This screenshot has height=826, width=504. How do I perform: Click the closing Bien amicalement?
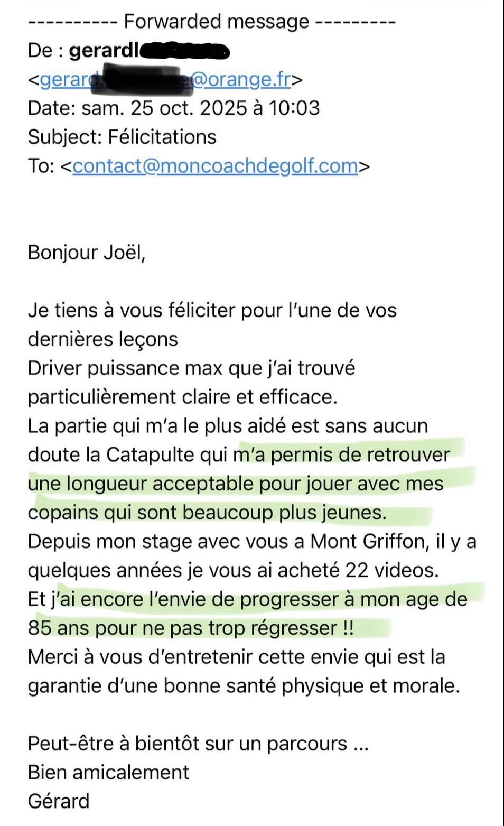[108, 773]
